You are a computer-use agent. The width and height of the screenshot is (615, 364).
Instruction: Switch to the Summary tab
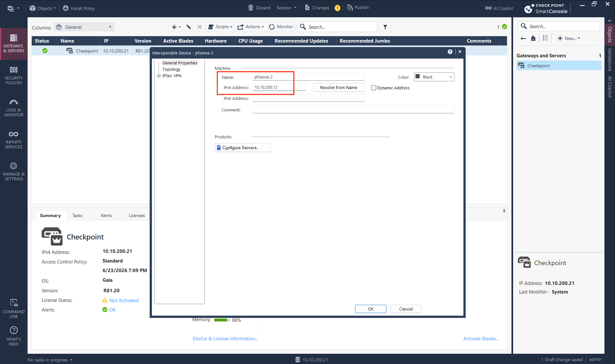pyautogui.click(x=50, y=215)
